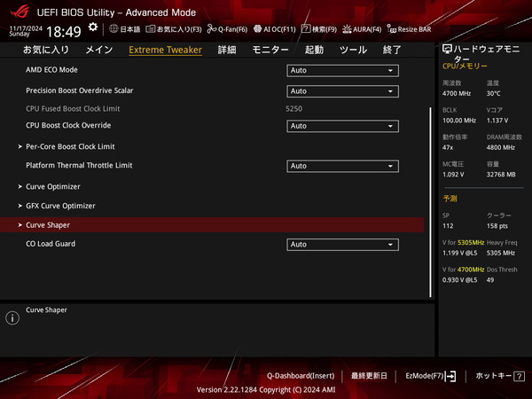The height and width of the screenshot is (399, 532).
Task: Click the AURA(F4) label
Action: [x=367, y=29]
